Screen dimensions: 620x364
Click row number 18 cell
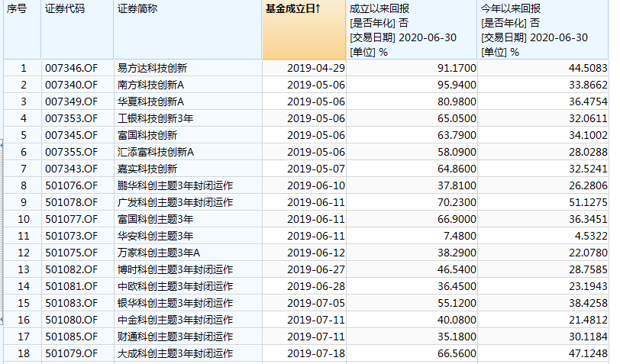24,354
